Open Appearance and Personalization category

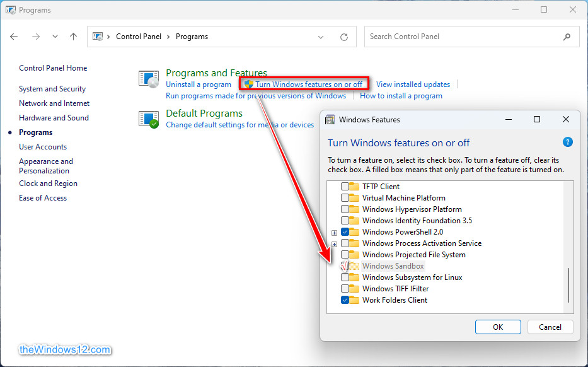point(46,166)
